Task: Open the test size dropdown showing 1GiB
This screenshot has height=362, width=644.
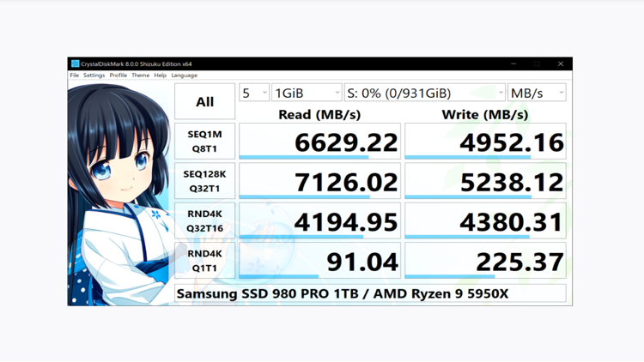Action: coord(307,93)
